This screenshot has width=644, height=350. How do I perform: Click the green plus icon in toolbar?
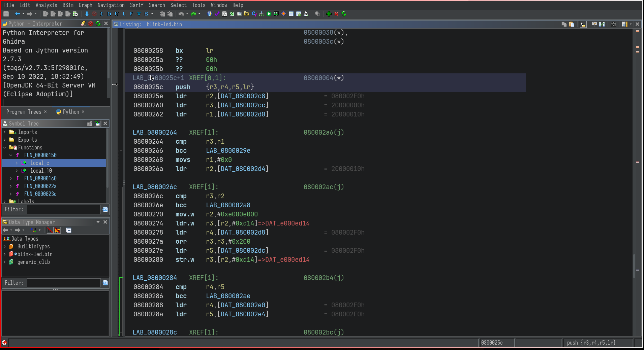tap(329, 14)
